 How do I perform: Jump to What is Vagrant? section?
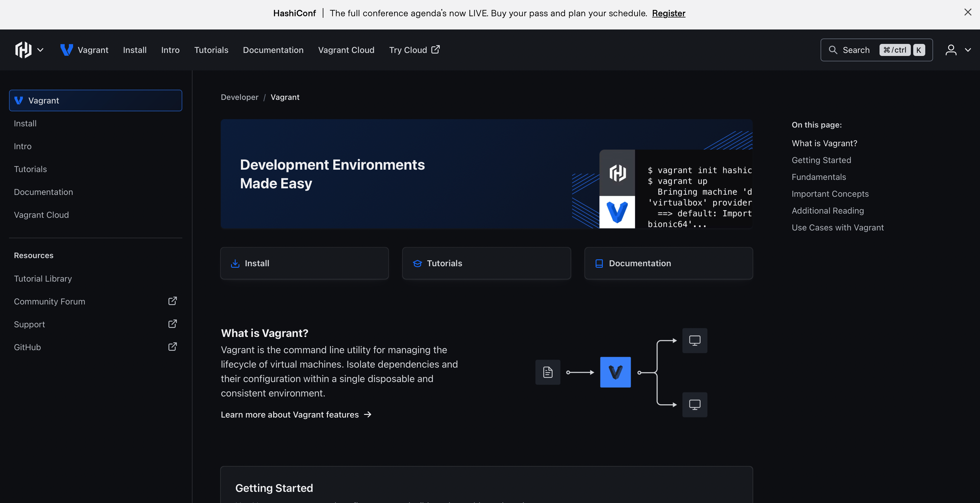(824, 143)
